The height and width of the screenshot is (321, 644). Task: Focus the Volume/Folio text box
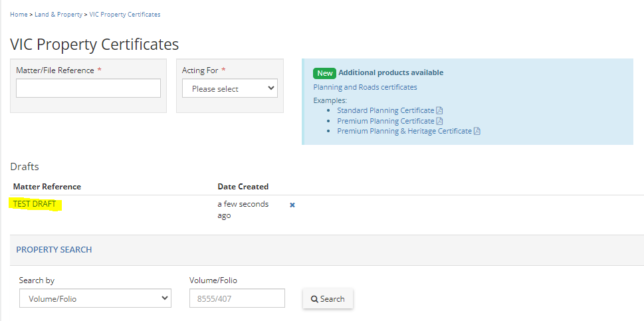tap(237, 299)
